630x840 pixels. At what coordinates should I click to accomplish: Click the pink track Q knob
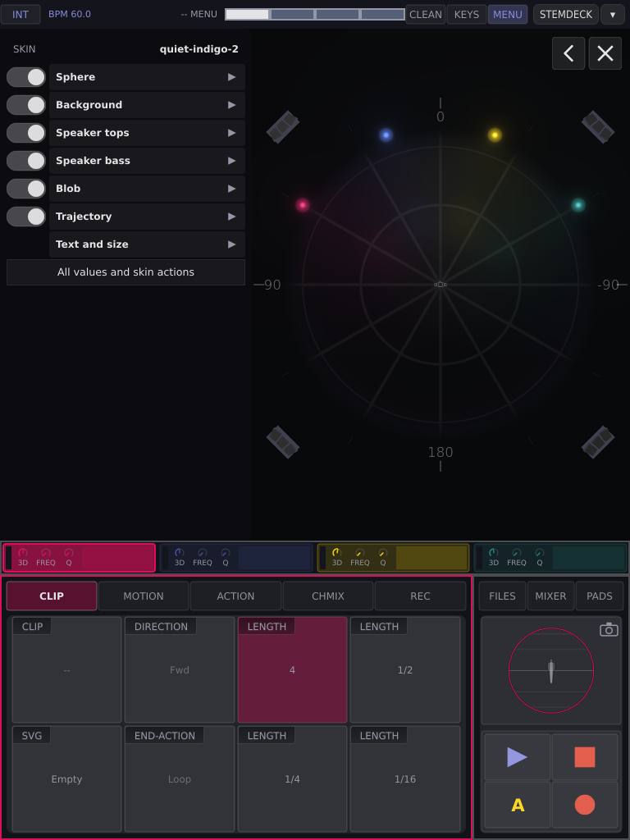click(69, 553)
